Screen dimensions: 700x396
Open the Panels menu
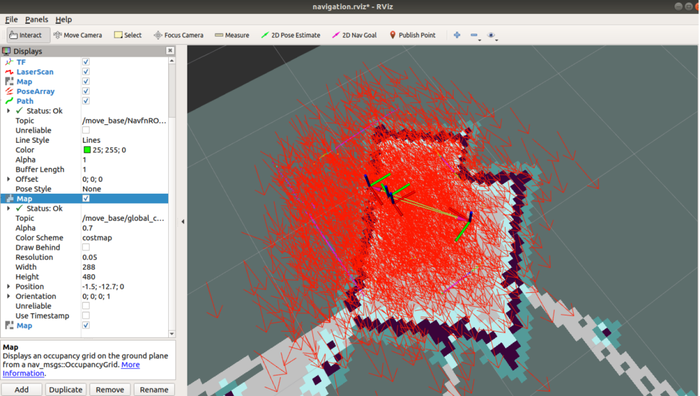point(36,19)
